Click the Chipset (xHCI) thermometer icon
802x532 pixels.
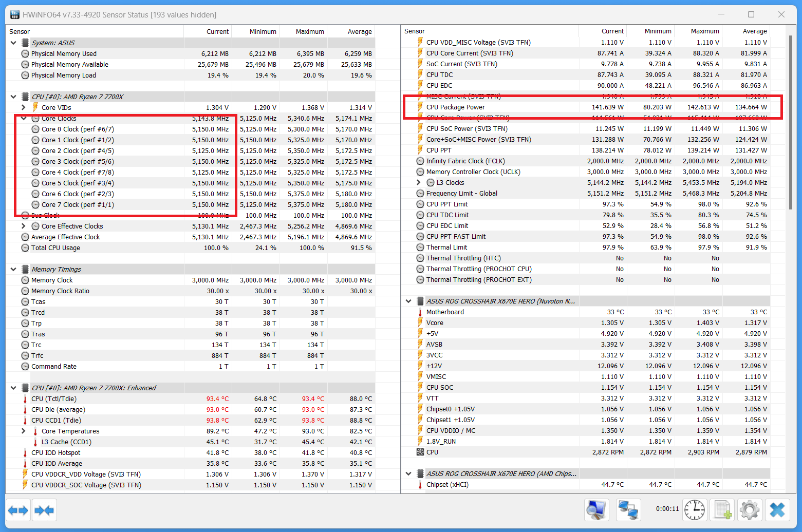(420, 485)
